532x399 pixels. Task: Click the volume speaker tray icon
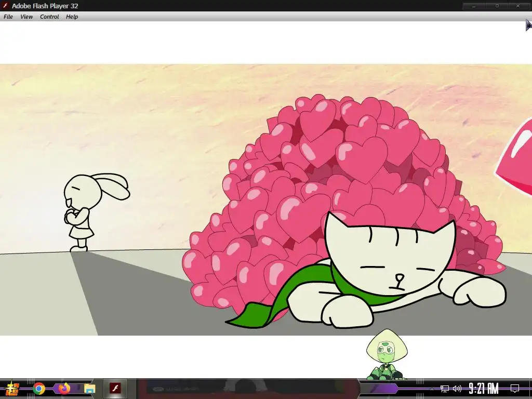pos(457,389)
